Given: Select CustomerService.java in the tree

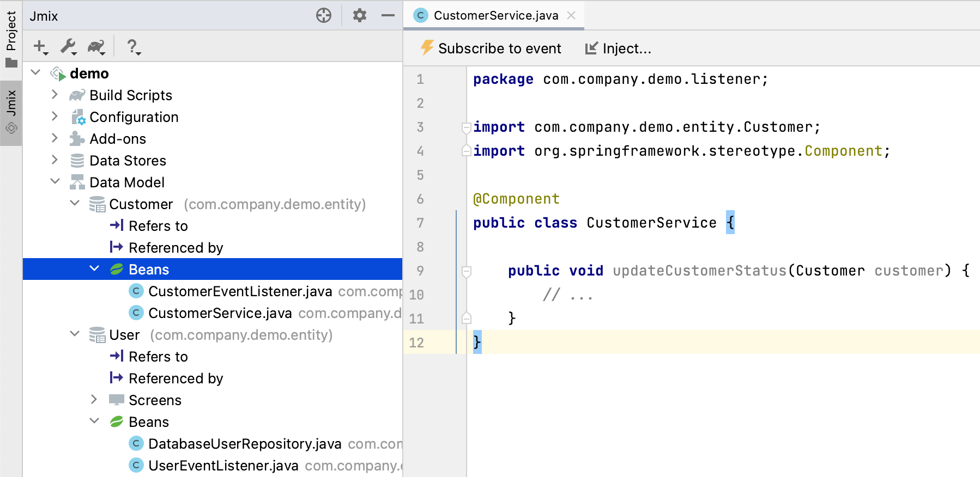Looking at the screenshot, I should point(220,313).
